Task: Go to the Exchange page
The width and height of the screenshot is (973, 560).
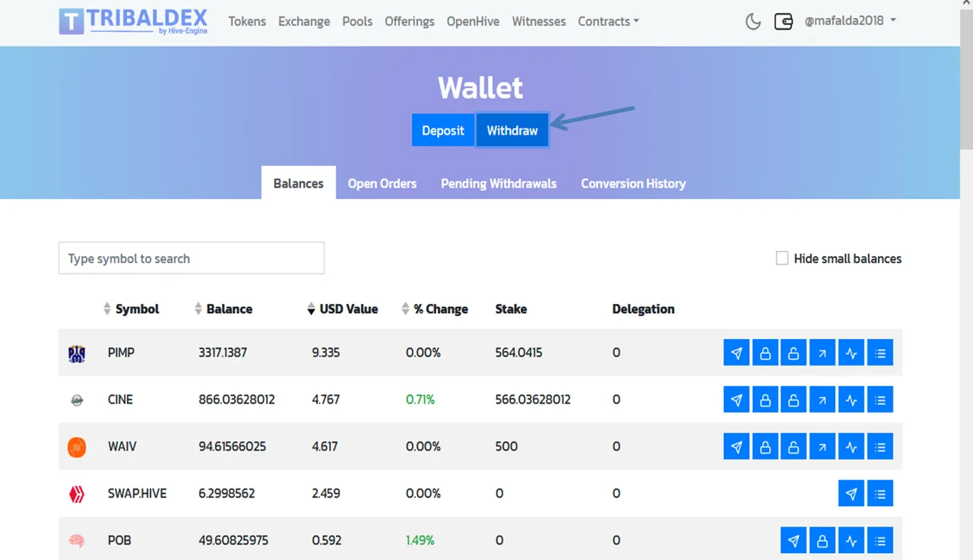Action: pyautogui.click(x=304, y=21)
